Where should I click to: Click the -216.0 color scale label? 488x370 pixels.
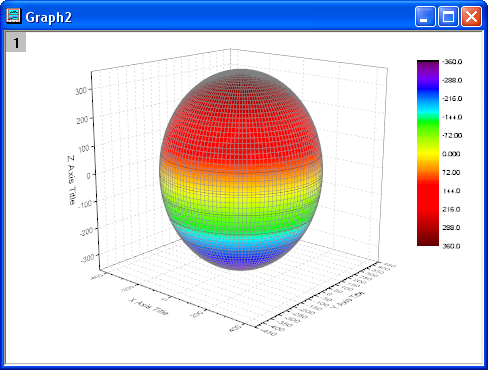pyautogui.click(x=452, y=99)
